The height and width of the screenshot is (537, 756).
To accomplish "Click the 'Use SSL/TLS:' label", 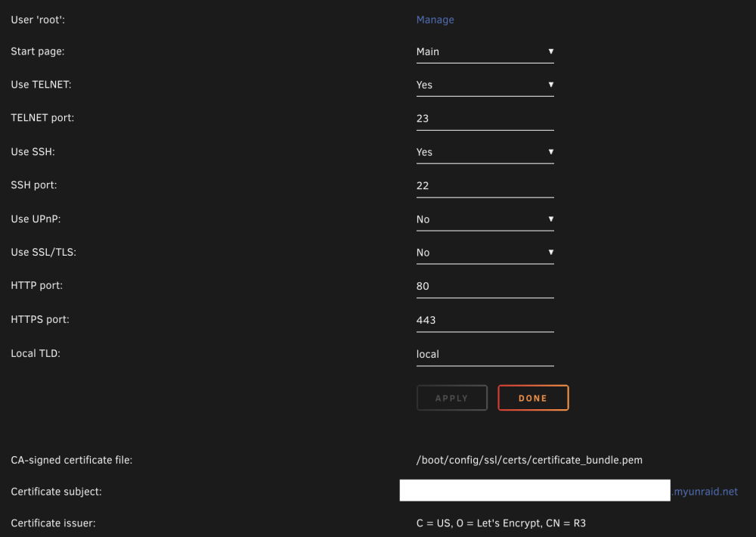I will coord(43,253).
